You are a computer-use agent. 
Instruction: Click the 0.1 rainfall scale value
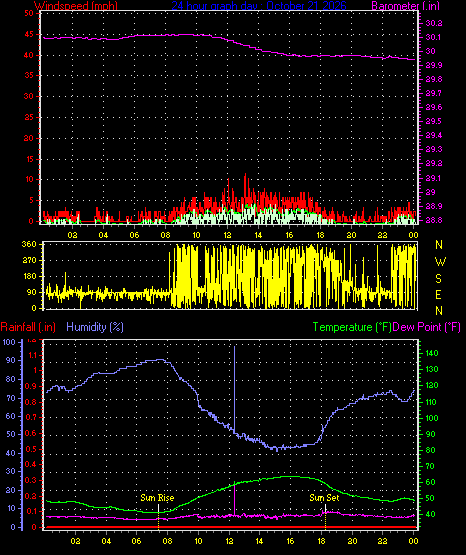[31, 511]
